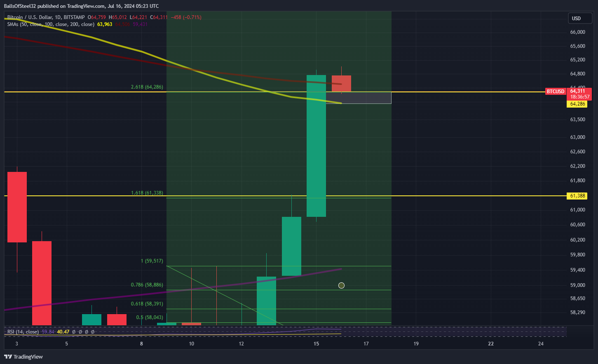This screenshot has height=364, width=598.
Task: Click the 63,500 price axis label
Action: tap(578, 120)
